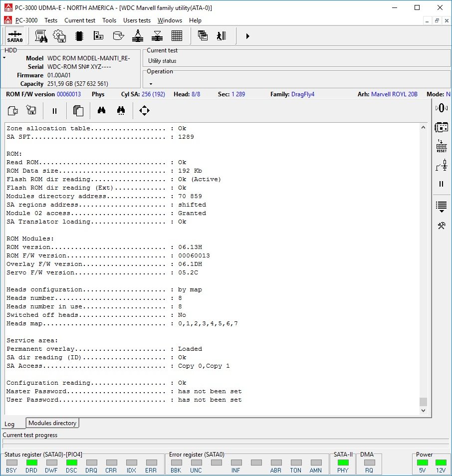
Task: Click the RESET counter icon
Action: point(442,146)
